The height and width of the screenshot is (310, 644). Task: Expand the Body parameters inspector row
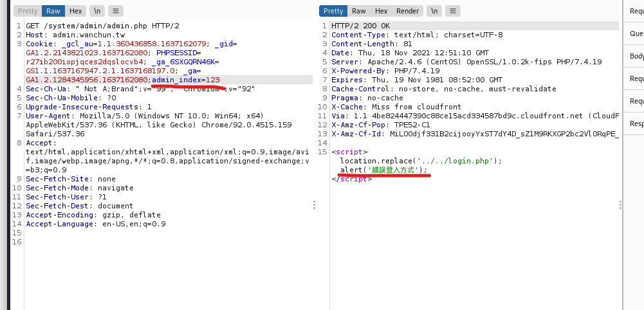(634, 56)
